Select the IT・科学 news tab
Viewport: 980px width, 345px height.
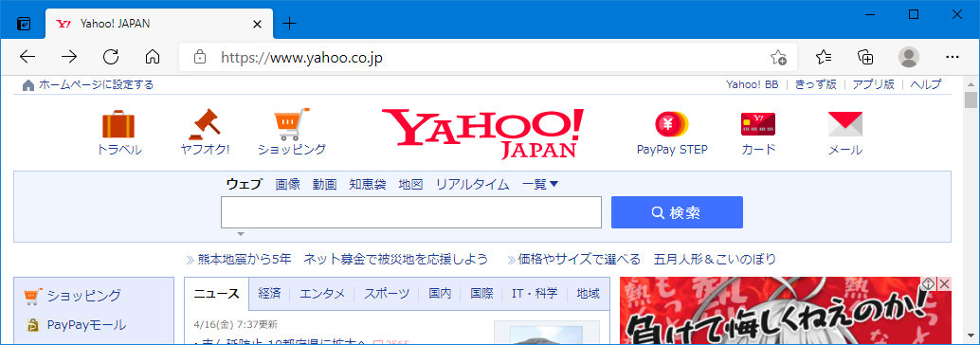point(535,294)
